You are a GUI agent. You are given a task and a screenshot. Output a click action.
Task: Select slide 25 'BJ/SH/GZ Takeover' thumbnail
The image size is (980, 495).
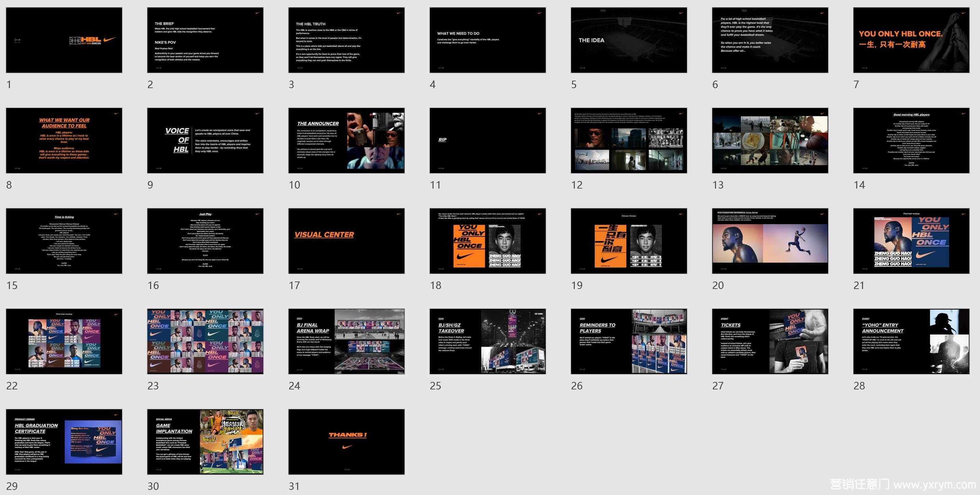point(488,341)
